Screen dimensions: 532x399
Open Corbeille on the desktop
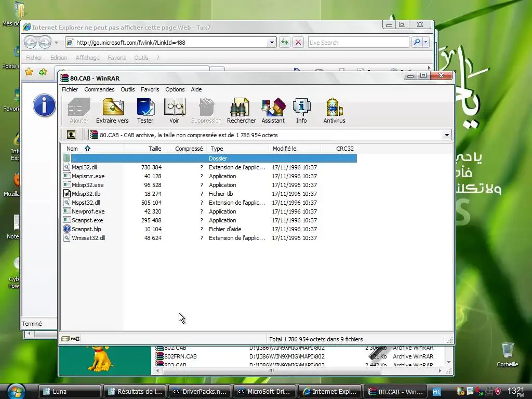click(x=507, y=354)
